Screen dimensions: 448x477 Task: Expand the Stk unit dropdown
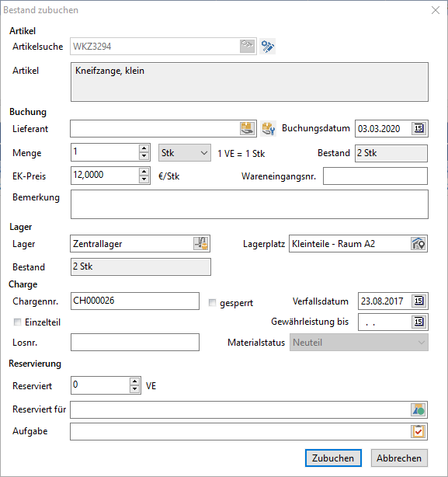[185, 153]
